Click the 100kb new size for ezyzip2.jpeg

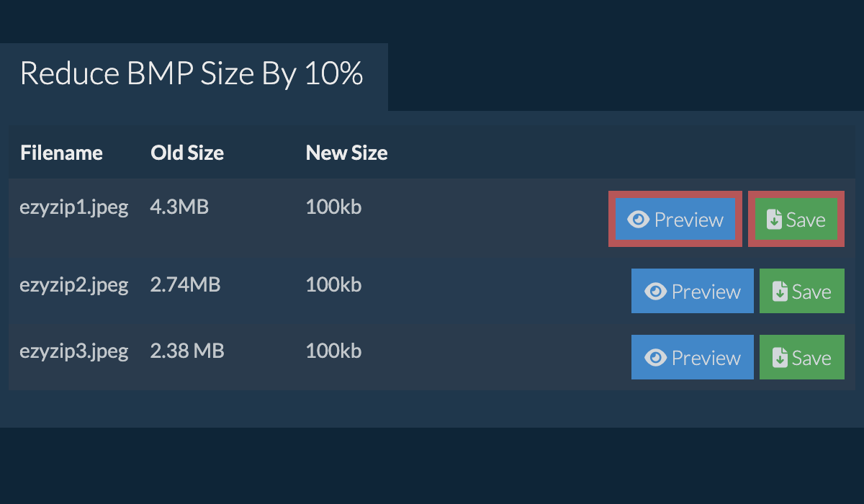pyautogui.click(x=333, y=285)
